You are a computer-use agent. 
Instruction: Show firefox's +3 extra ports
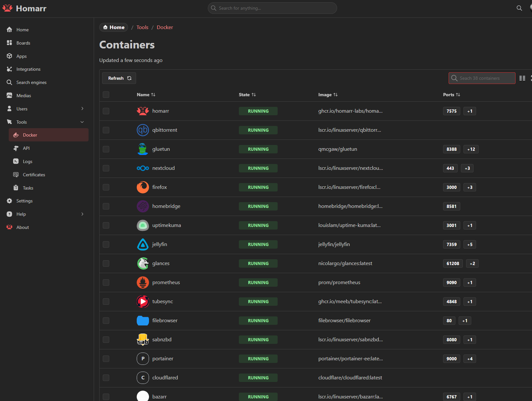pos(470,187)
